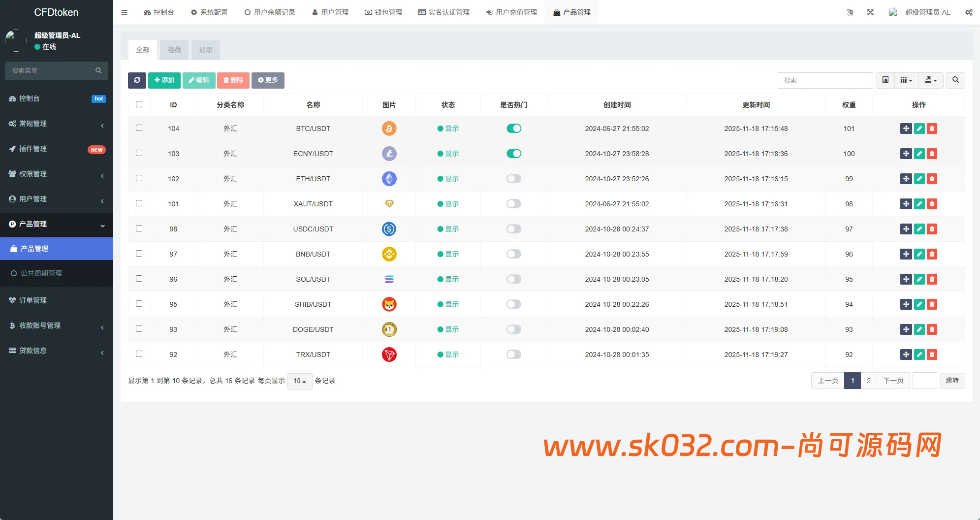Click the 删除 button
The image size is (980, 520).
(x=233, y=80)
